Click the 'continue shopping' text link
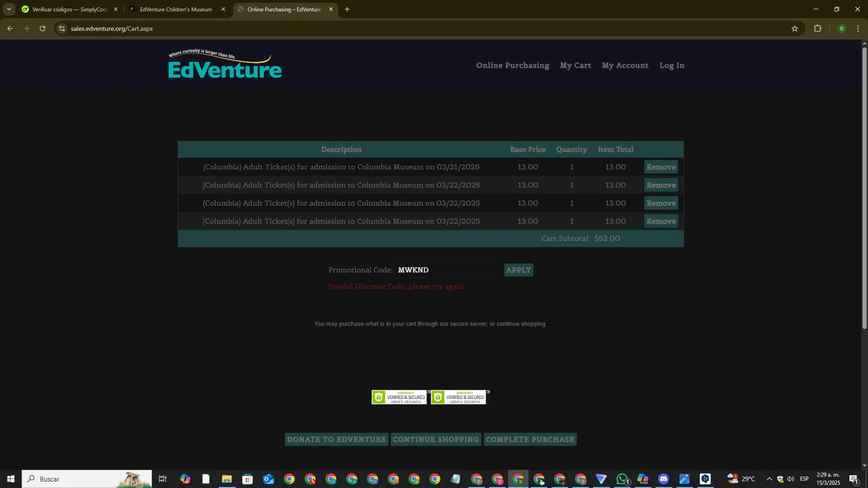The image size is (868, 488). tap(521, 324)
